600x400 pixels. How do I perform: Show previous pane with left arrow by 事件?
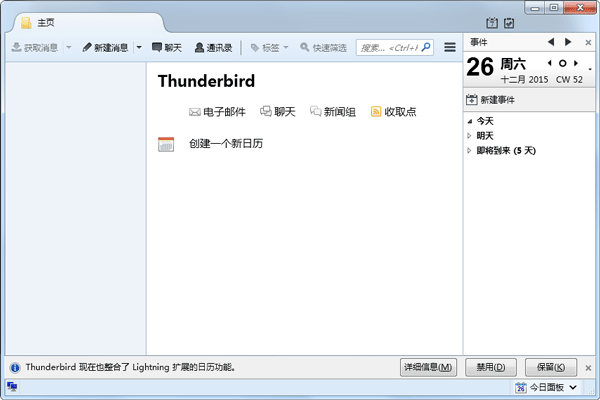click(551, 42)
